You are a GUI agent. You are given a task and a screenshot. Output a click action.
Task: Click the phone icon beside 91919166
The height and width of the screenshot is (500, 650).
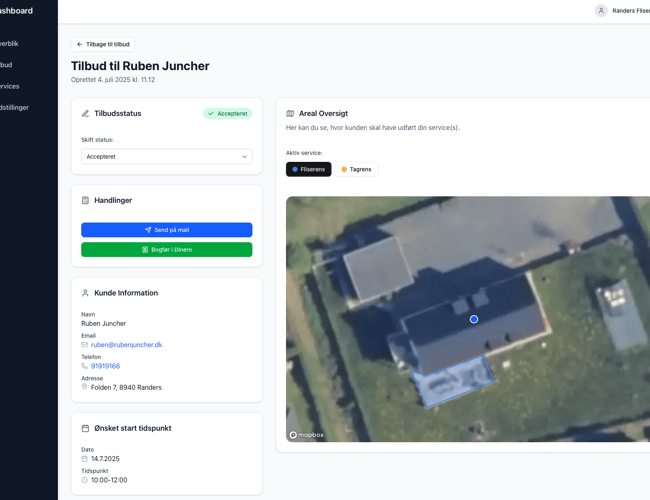(85, 366)
